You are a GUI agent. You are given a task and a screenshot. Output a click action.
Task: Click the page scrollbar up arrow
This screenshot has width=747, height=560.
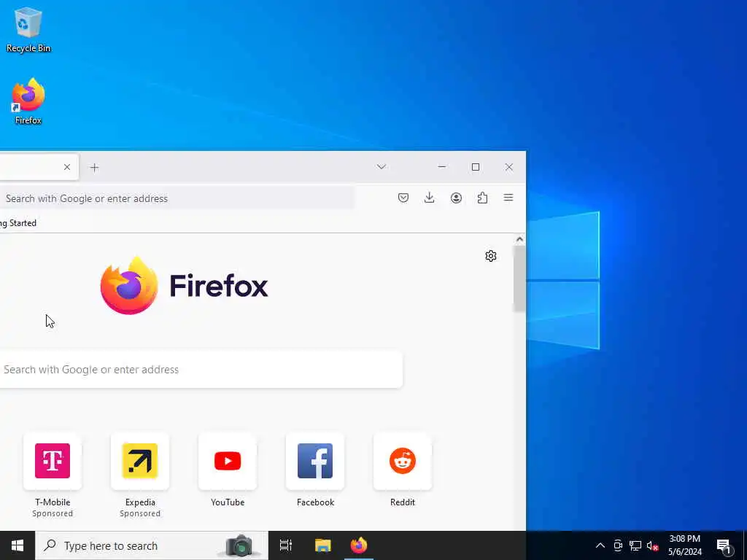[x=519, y=239]
